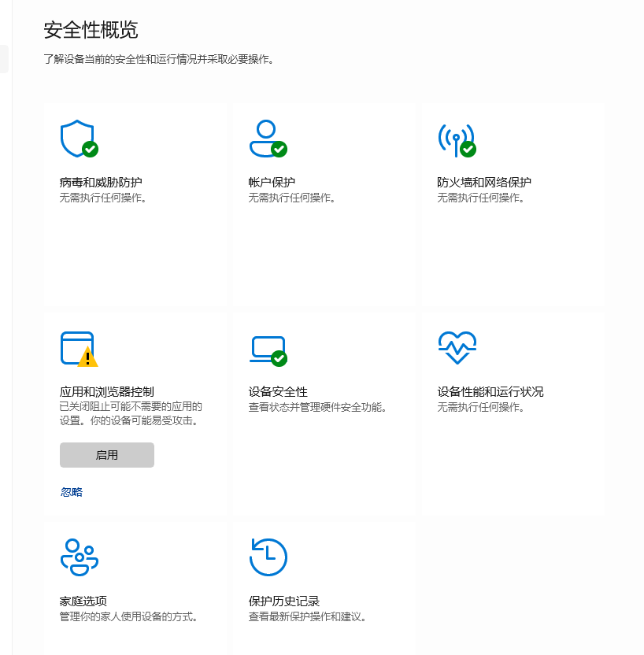
Task: Open 帐户保护 title
Action: tap(272, 182)
